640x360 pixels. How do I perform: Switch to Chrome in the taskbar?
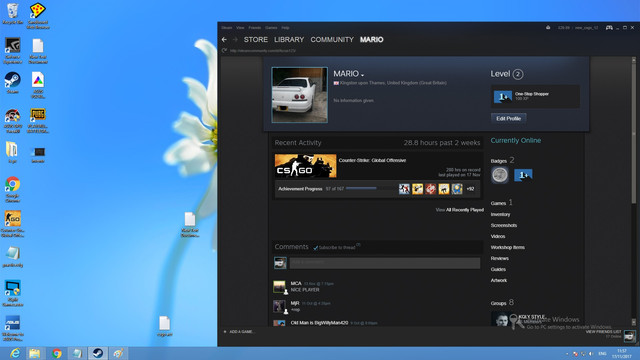coord(57,353)
